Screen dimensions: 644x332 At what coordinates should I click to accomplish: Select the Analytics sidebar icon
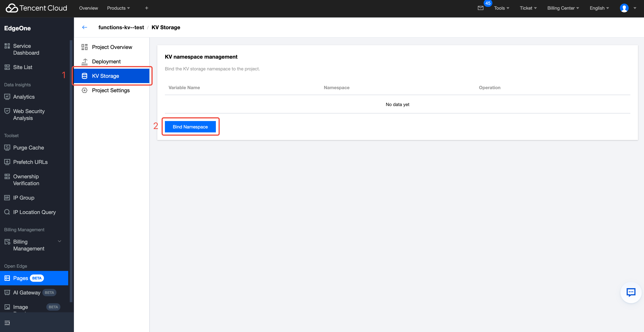7,97
